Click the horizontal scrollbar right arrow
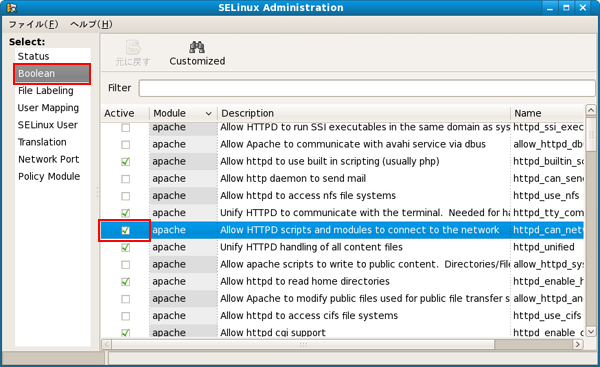The image size is (600, 367). (578, 344)
